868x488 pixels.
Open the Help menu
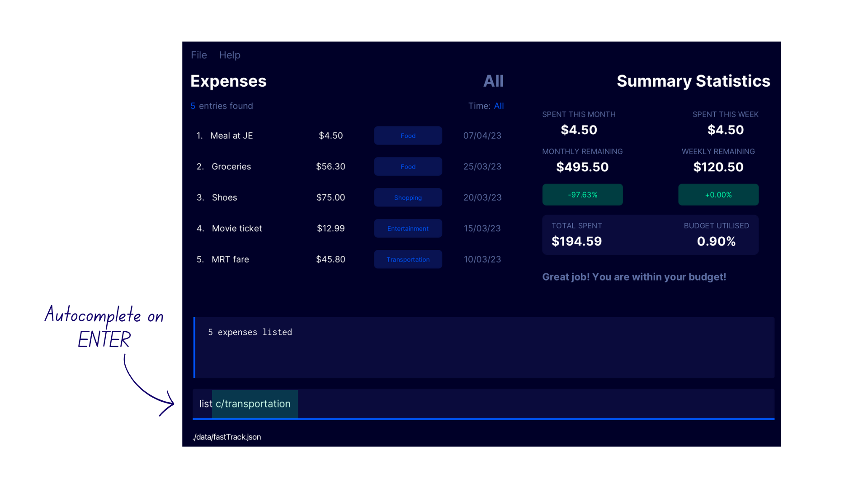click(230, 55)
